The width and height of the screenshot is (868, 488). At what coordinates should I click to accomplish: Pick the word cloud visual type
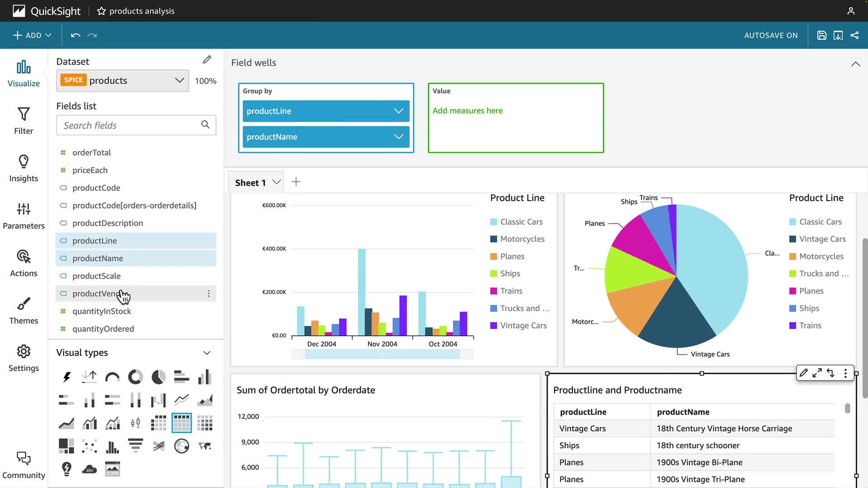pos(90,469)
